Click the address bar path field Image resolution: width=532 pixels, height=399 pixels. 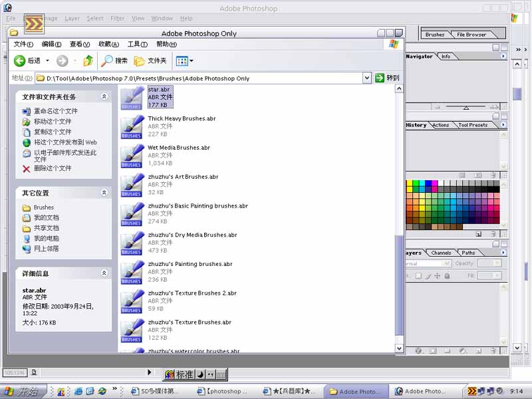[x=199, y=78]
